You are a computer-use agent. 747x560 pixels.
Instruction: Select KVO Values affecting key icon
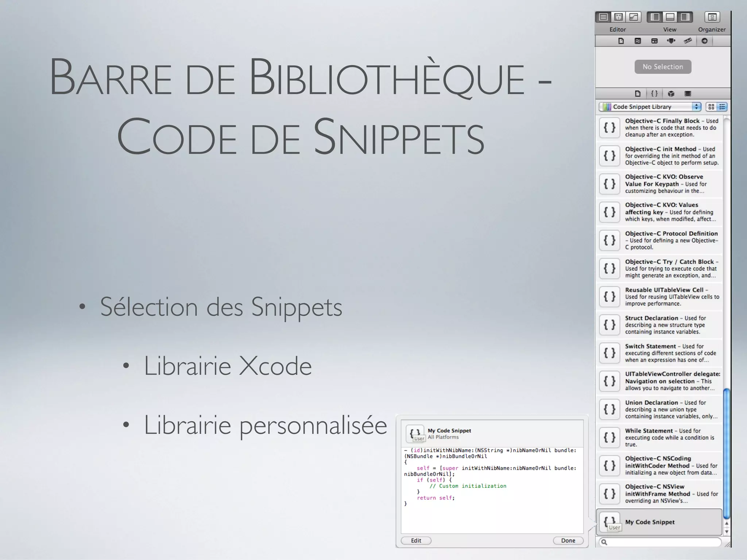click(x=609, y=212)
